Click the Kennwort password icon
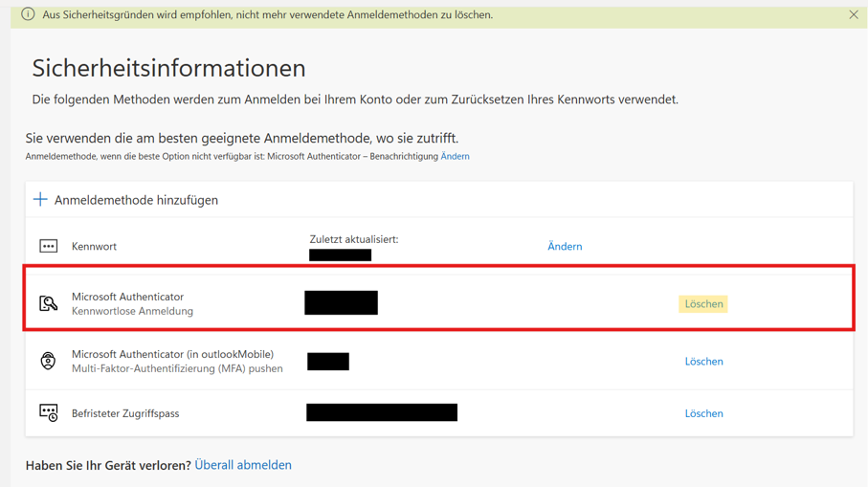This screenshot has height=487, width=868. coord(48,246)
